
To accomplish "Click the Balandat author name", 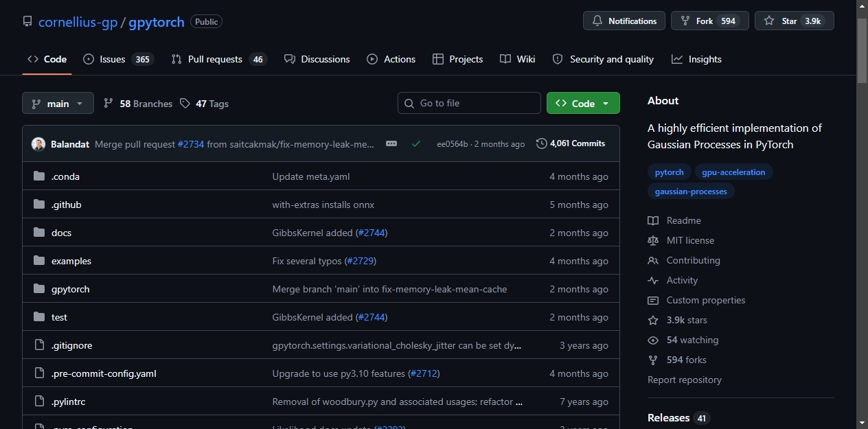I will 71,144.
